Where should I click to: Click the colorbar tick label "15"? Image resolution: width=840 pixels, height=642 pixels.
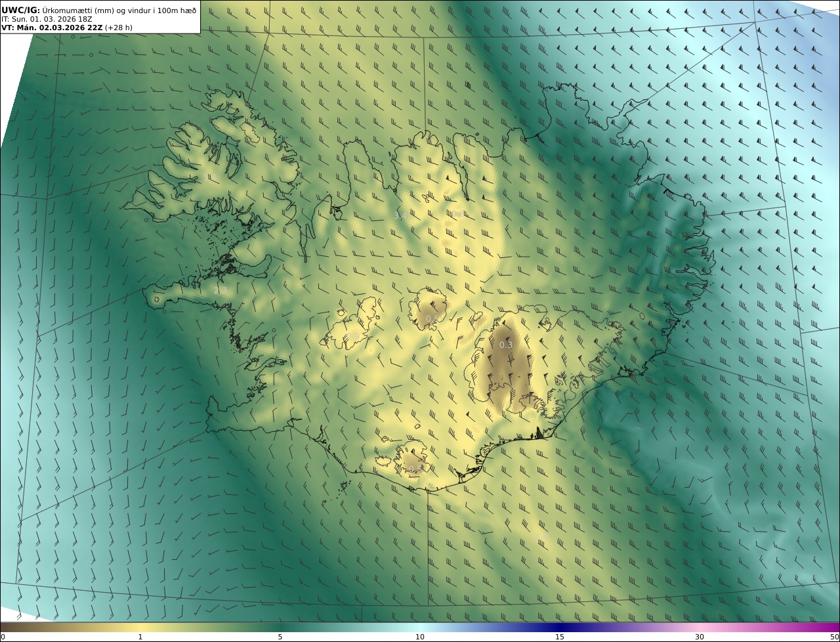(560, 637)
